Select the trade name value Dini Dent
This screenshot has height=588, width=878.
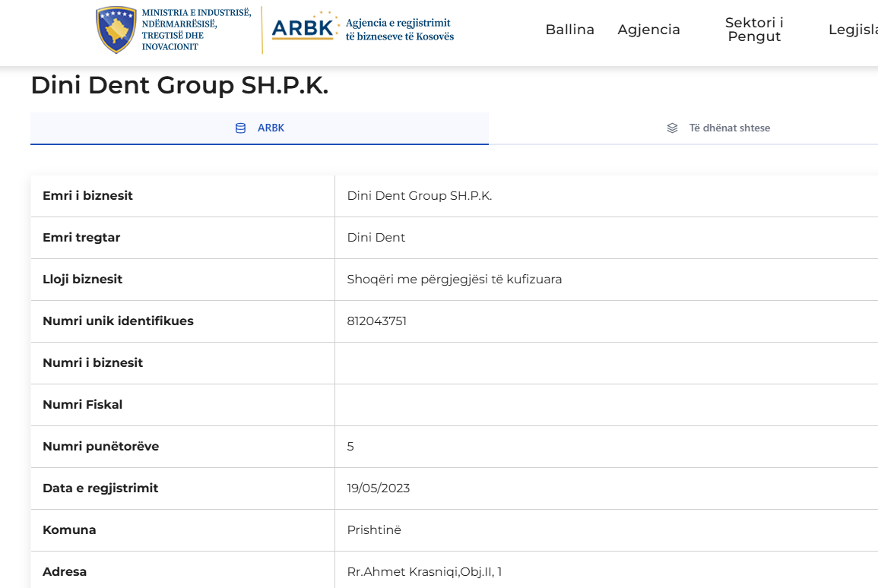[x=376, y=238]
